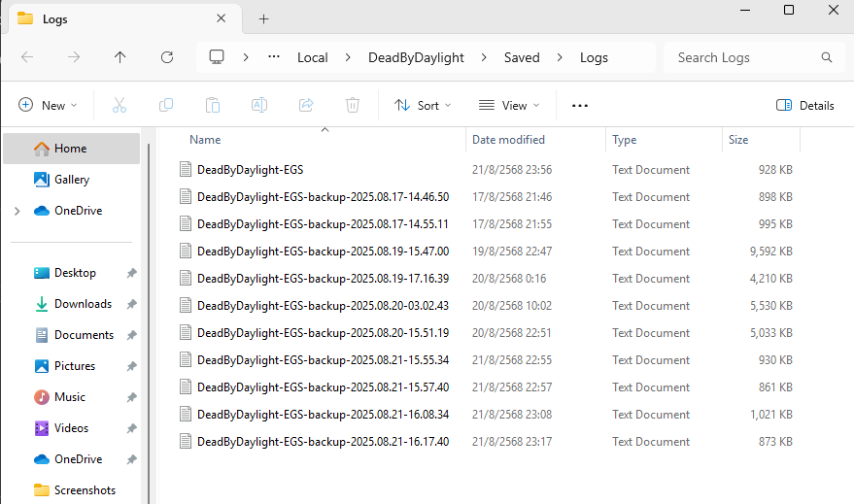The image size is (854, 504).
Task: Click the Forward navigation arrow
Action: coord(74,57)
